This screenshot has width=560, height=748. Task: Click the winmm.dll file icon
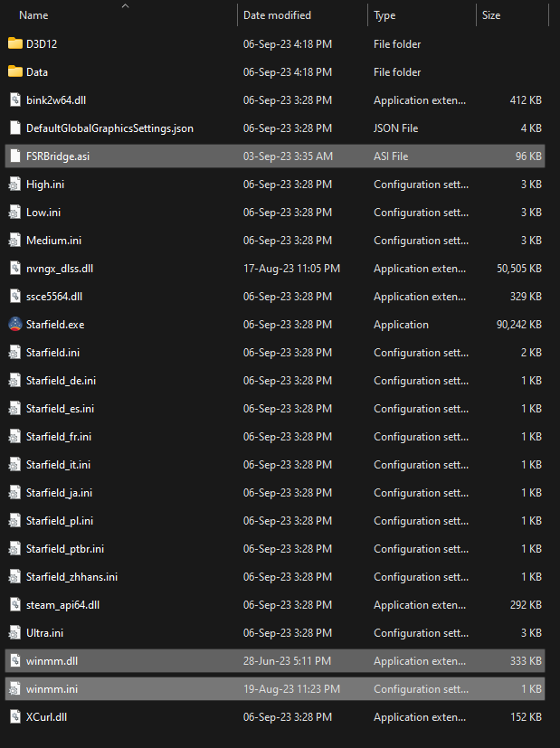tap(15, 660)
